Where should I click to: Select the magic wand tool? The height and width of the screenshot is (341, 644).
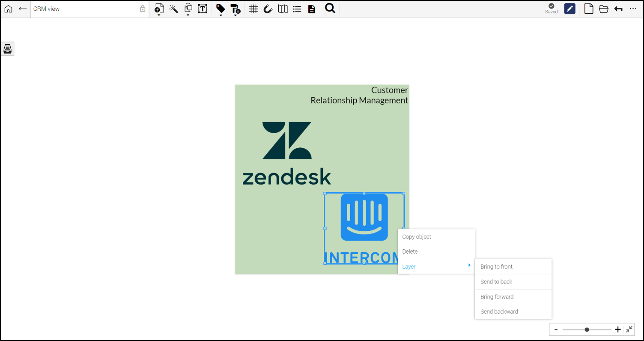point(173,9)
